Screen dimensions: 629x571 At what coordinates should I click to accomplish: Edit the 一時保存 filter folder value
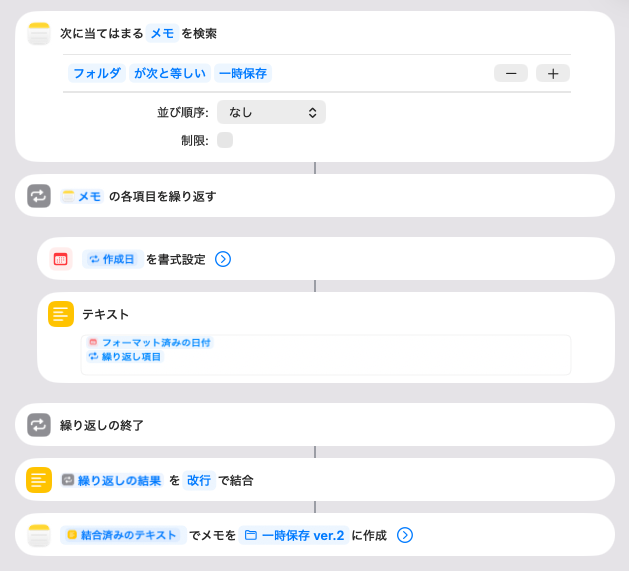[243, 73]
